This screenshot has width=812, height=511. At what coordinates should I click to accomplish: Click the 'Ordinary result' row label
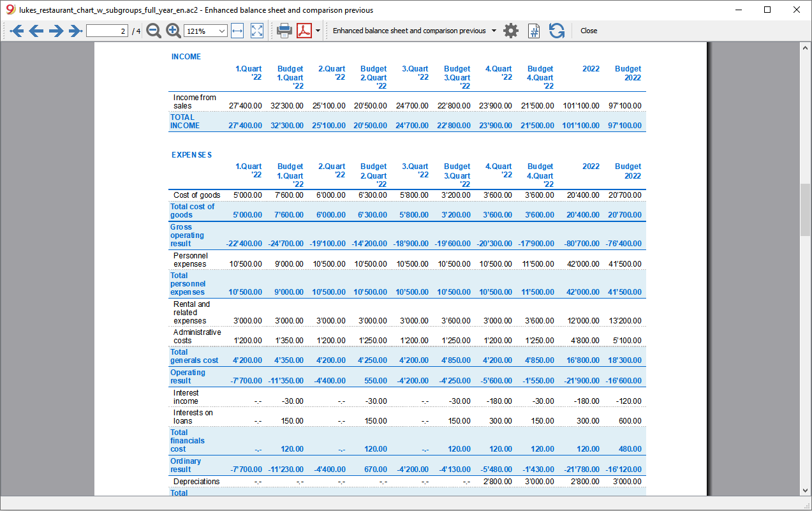(x=186, y=465)
